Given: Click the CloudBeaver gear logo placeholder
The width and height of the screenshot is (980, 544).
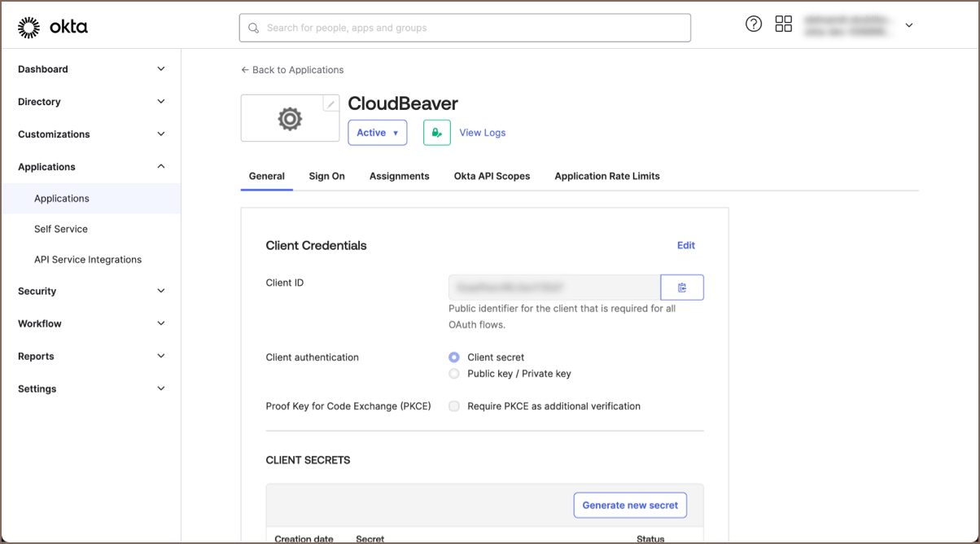Looking at the screenshot, I should point(290,119).
